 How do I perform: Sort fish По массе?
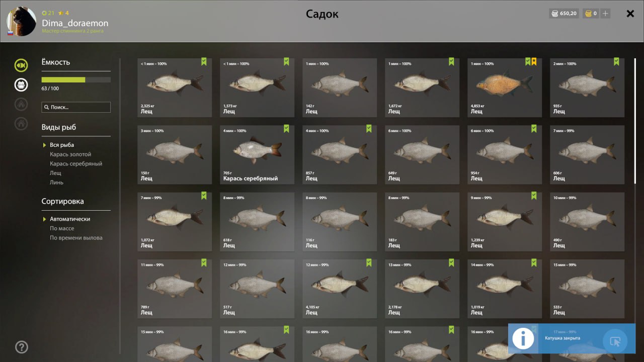pos(62,228)
